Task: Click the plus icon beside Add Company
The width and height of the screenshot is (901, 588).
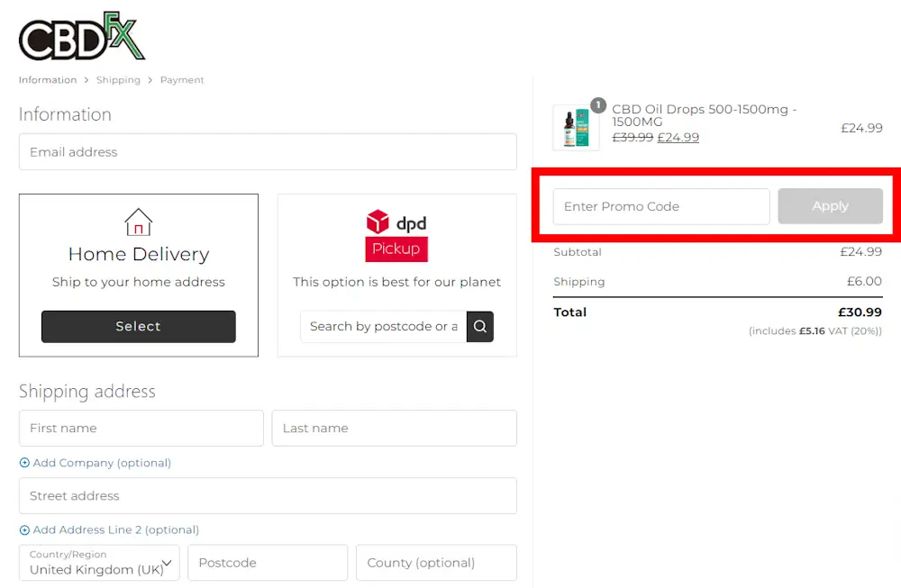Action: (24, 463)
